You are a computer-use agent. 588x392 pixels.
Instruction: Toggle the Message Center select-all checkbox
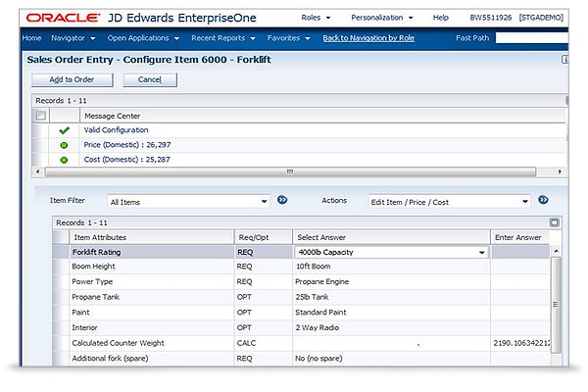(41, 116)
